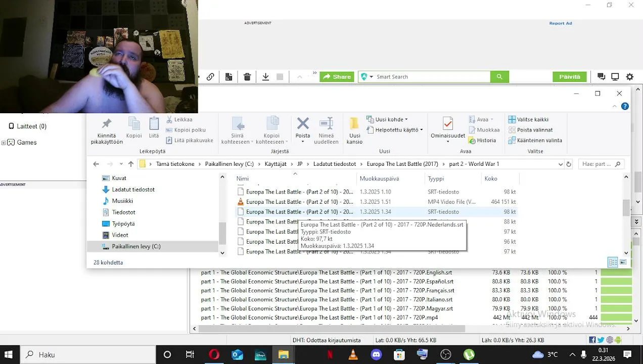Click the file list vertical scrollbar
This screenshot has height=364, width=643.
pos(626,207)
